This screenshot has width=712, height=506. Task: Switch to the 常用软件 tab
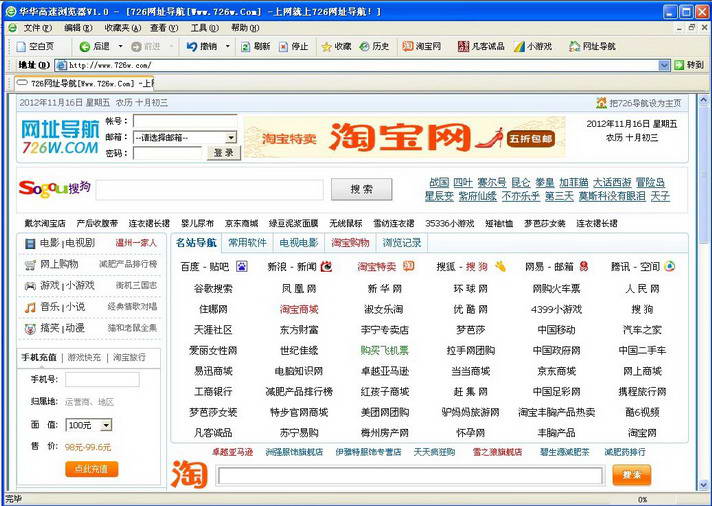(x=247, y=242)
